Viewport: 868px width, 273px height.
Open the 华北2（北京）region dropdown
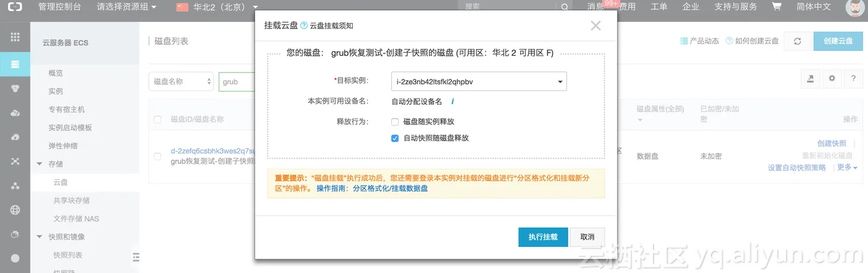226,7
